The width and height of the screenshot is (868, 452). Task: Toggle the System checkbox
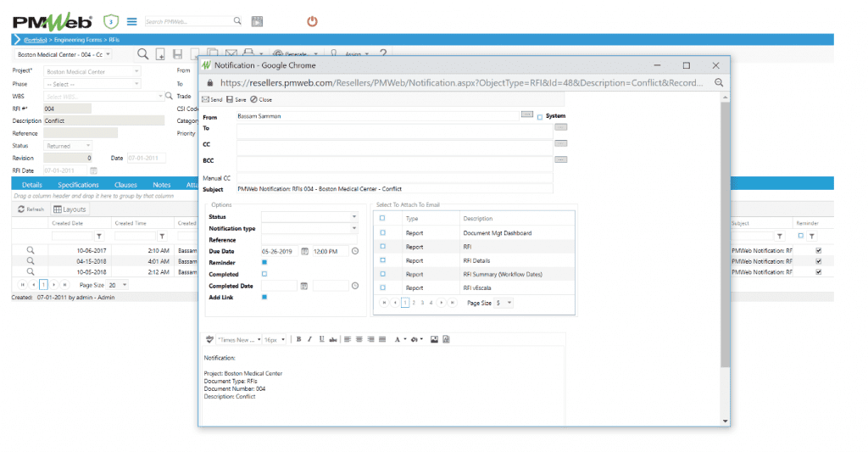(540, 117)
